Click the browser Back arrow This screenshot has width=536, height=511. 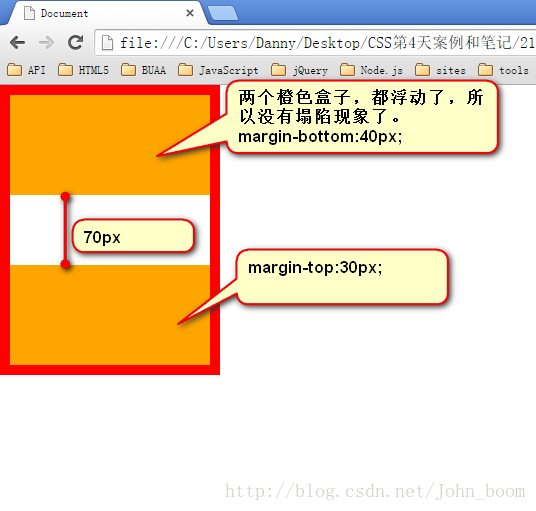tap(18, 43)
